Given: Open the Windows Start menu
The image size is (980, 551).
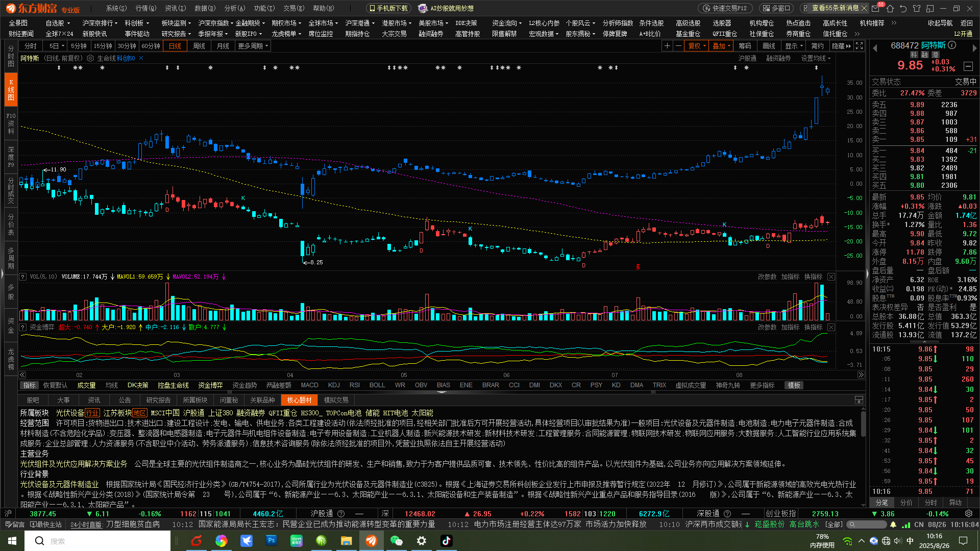Looking at the screenshot, I should click(12, 541).
